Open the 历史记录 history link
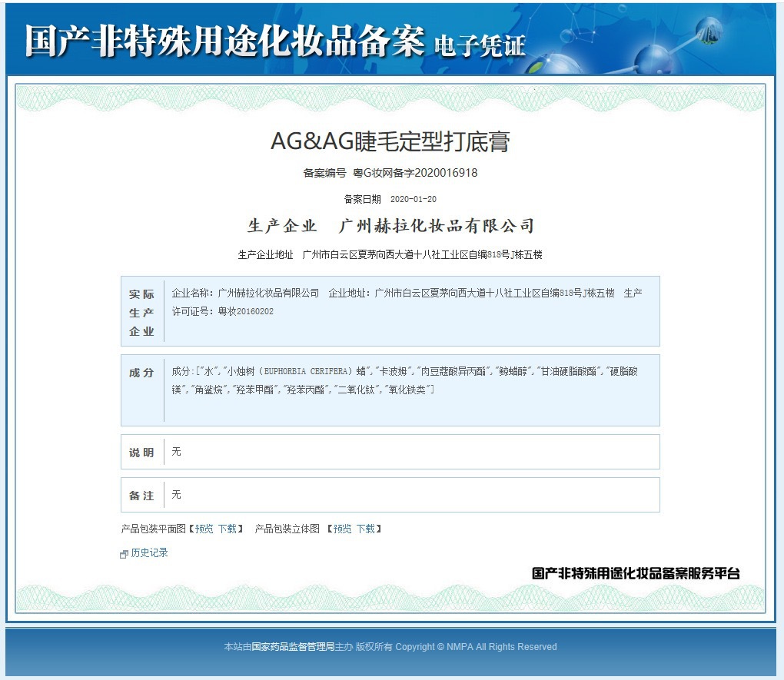 click(x=150, y=552)
